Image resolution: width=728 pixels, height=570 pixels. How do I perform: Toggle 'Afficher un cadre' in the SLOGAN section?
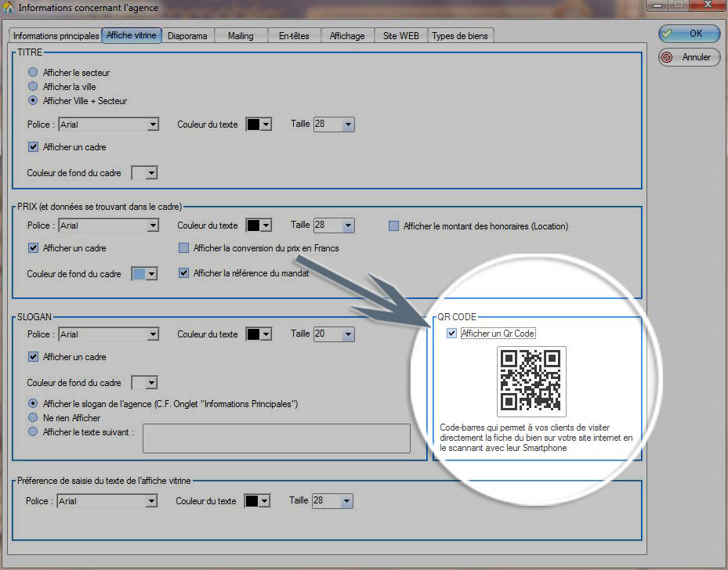click(33, 357)
